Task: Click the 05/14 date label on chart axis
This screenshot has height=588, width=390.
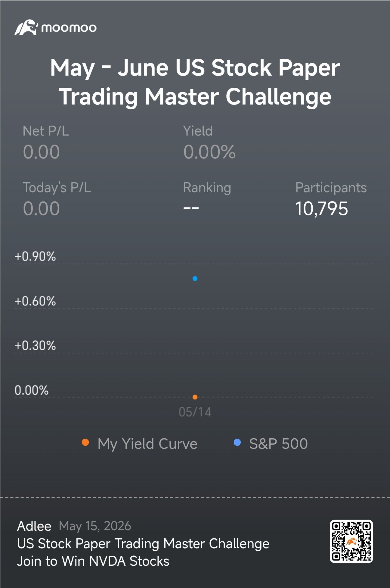Action: tap(195, 412)
